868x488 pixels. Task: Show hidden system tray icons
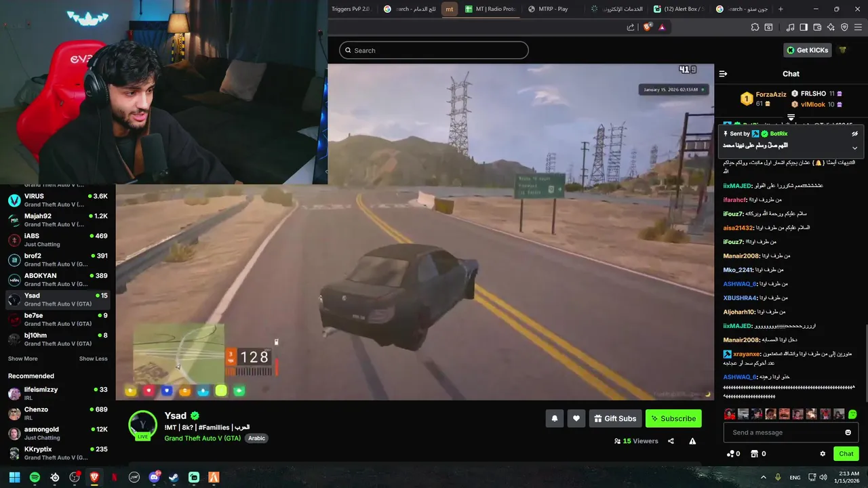[x=764, y=477]
